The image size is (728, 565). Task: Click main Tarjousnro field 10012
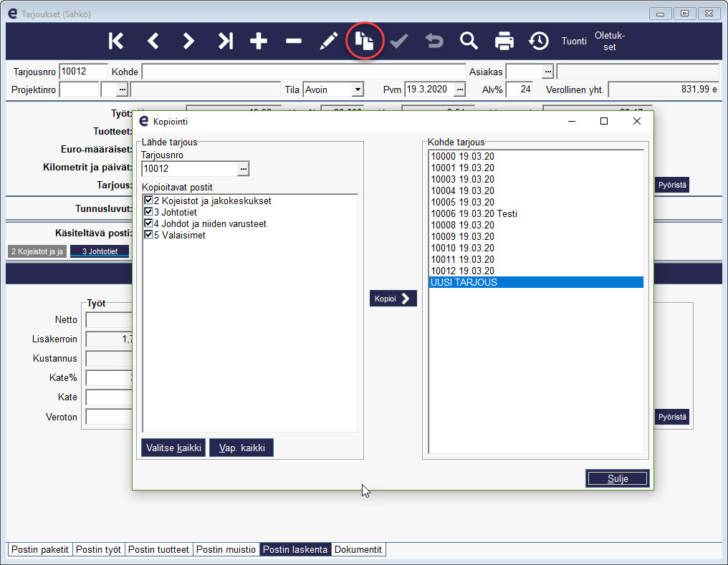pyautogui.click(x=84, y=72)
